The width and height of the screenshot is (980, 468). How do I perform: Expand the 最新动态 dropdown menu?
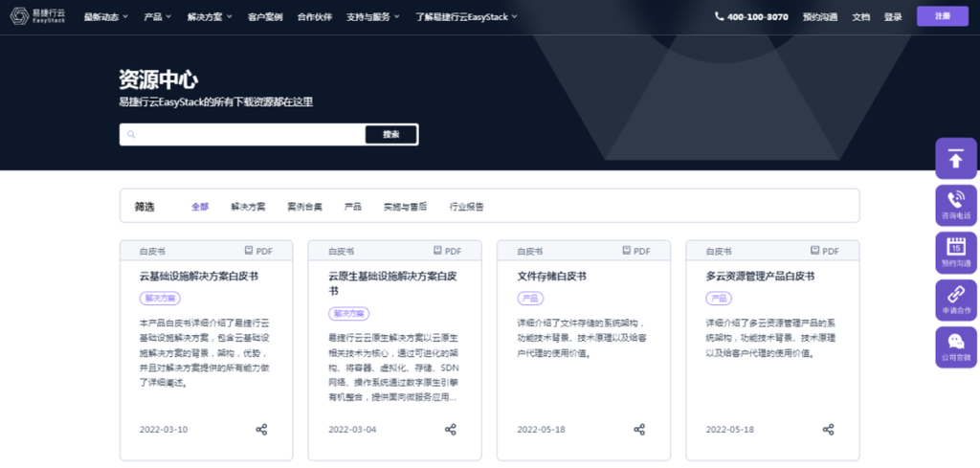(x=106, y=17)
